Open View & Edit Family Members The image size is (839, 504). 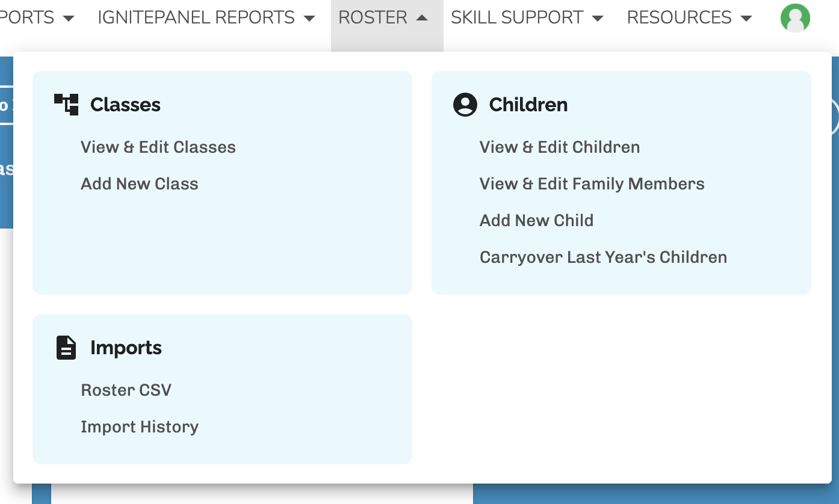(592, 184)
